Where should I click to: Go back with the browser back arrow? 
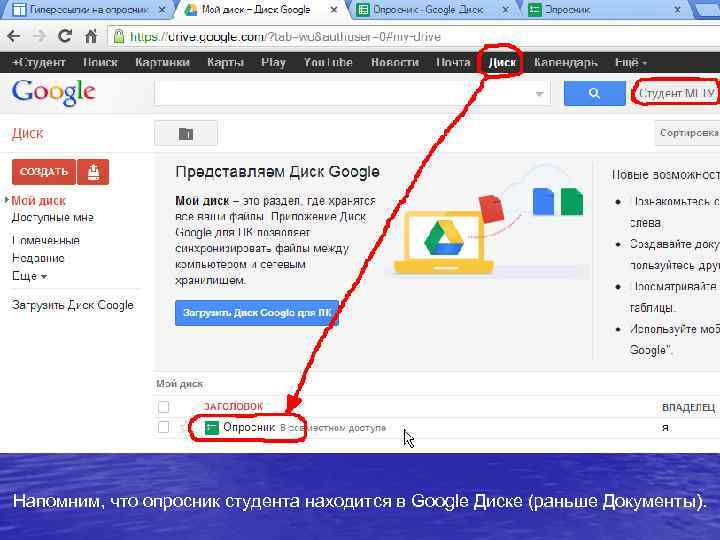(x=14, y=36)
